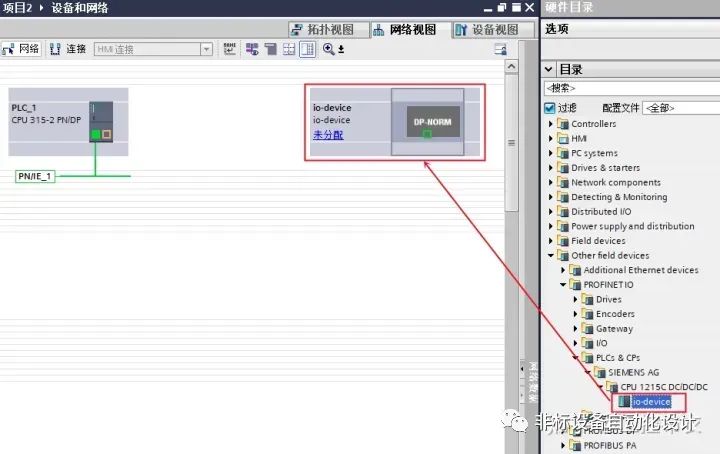Collapse the PROFINET IO node

(x=563, y=285)
